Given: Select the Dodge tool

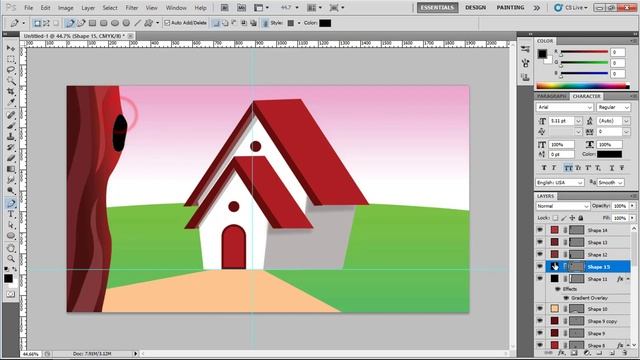Looking at the screenshot, I should pyautogui.click(x=11, y=191).
